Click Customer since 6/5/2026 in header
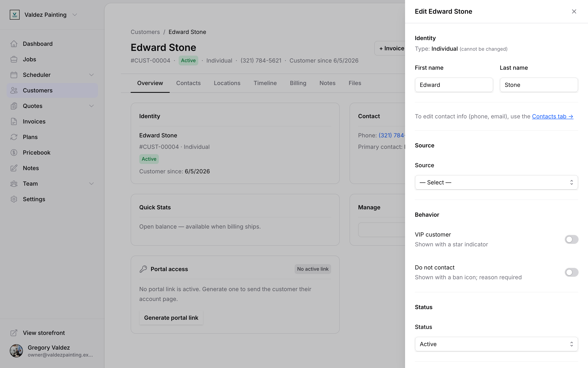 click(324, 61)
